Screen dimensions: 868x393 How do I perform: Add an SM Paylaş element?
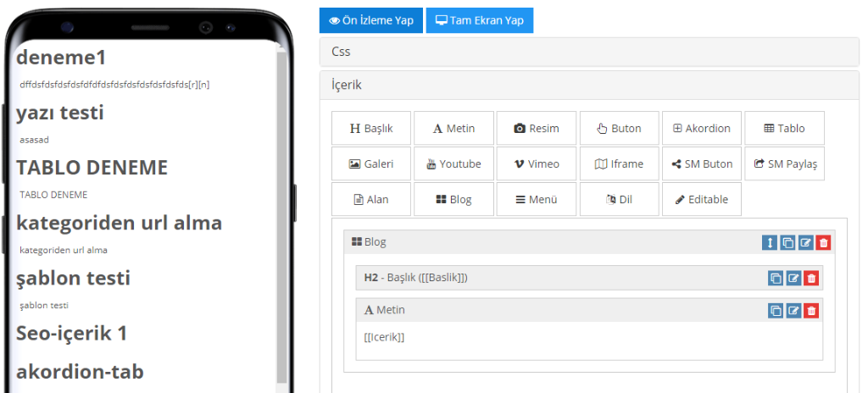tap(784, 164)
